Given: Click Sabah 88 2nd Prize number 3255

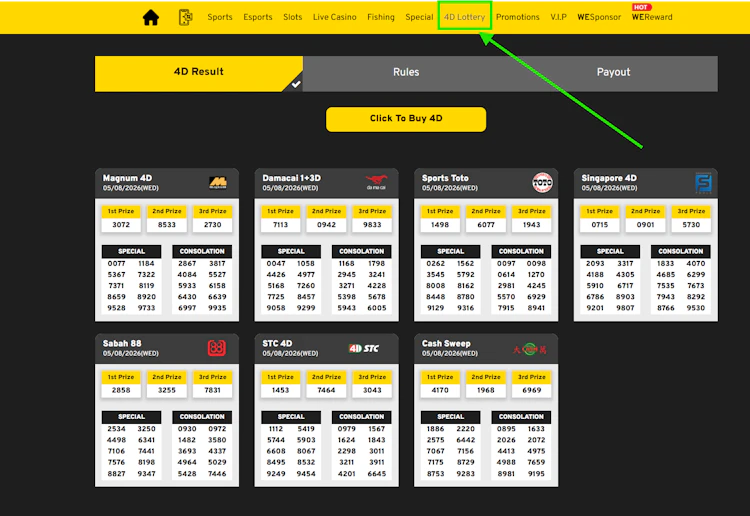Looking at the screenshot, I should click(167, 390).
